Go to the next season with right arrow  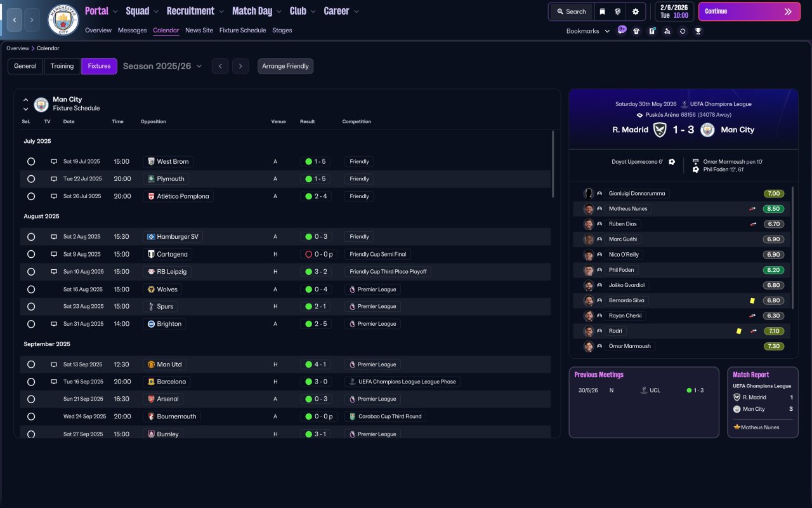pos(240,66)
